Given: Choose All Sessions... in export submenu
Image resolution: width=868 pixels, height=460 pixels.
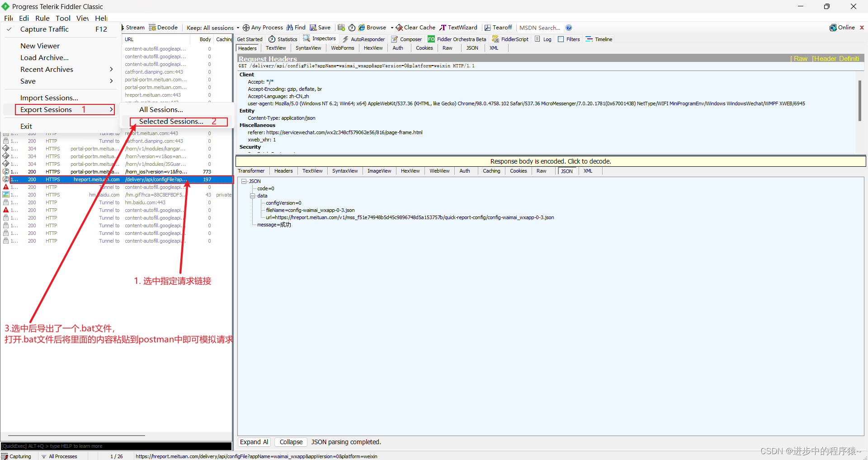Looking at the screenshot, I should pos(177,109).
